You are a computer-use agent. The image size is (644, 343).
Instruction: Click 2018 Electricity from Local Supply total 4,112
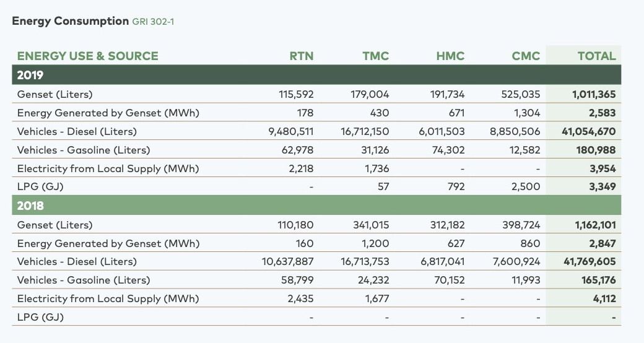point(604,298)
